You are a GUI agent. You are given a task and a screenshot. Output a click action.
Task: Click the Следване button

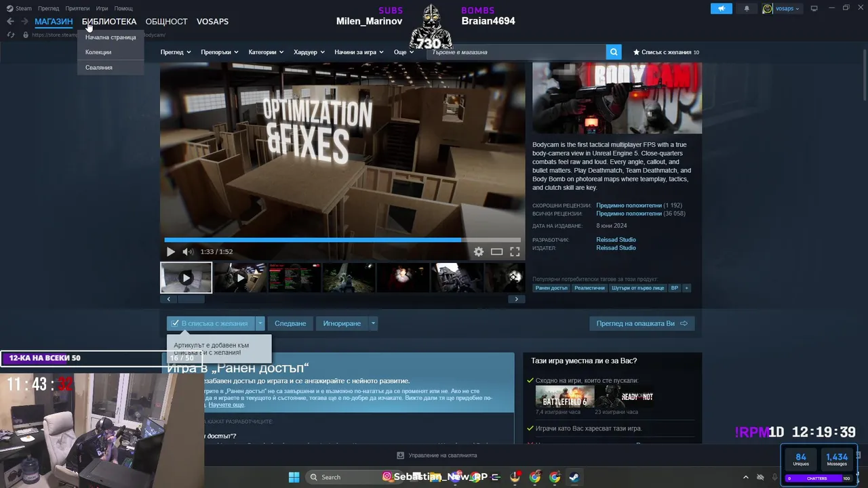pyautogui.click(x=290, y=323)
